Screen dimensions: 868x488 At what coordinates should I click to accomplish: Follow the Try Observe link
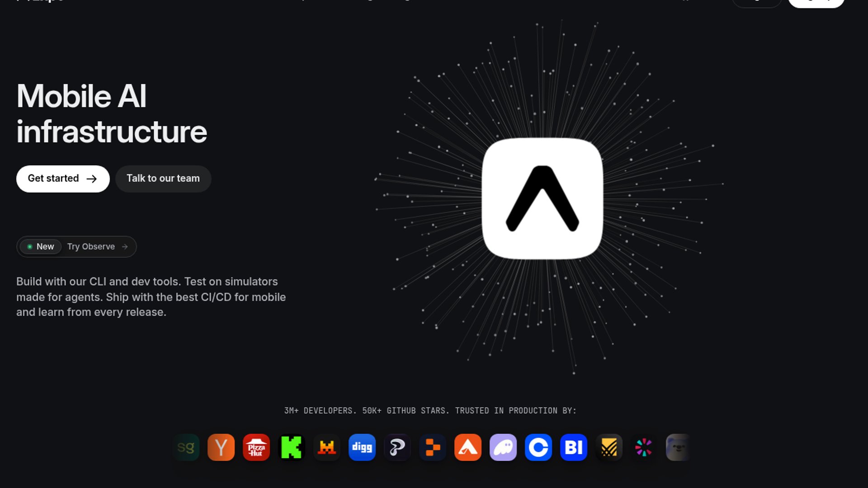[76, 247]
